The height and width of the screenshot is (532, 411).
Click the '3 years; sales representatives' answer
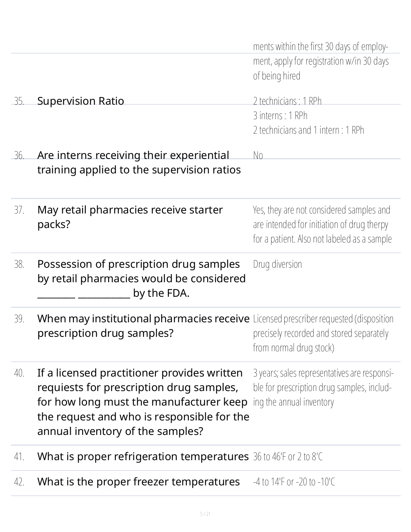(x=323, y=387)
